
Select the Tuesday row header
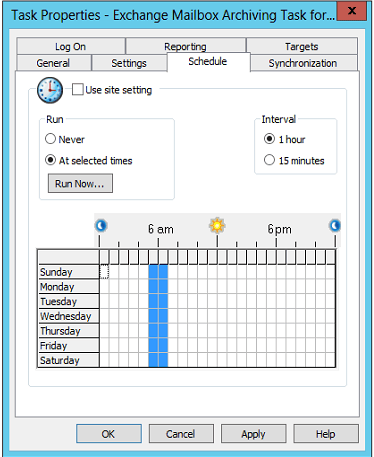[x=68, y=301]
